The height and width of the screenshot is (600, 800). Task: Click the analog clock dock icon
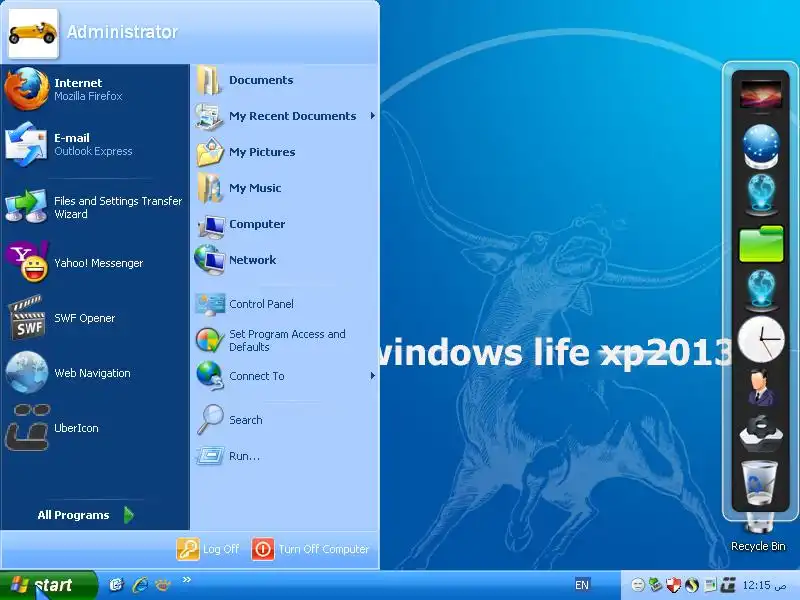click(761, 339)
